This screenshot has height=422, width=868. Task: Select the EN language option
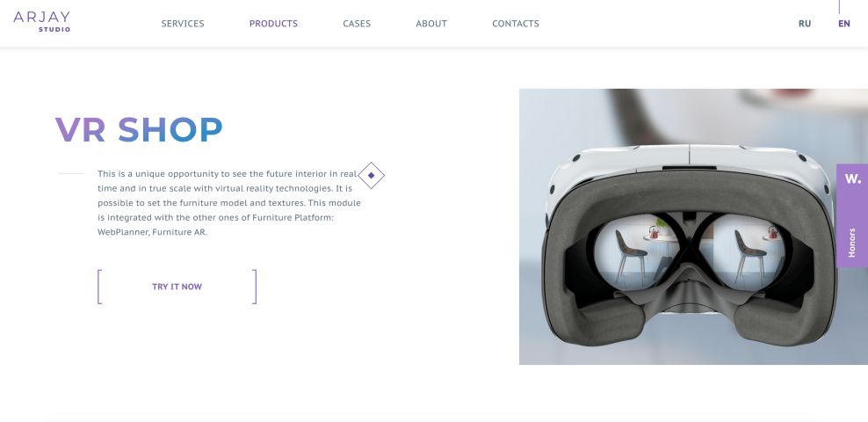click(843, 23)
